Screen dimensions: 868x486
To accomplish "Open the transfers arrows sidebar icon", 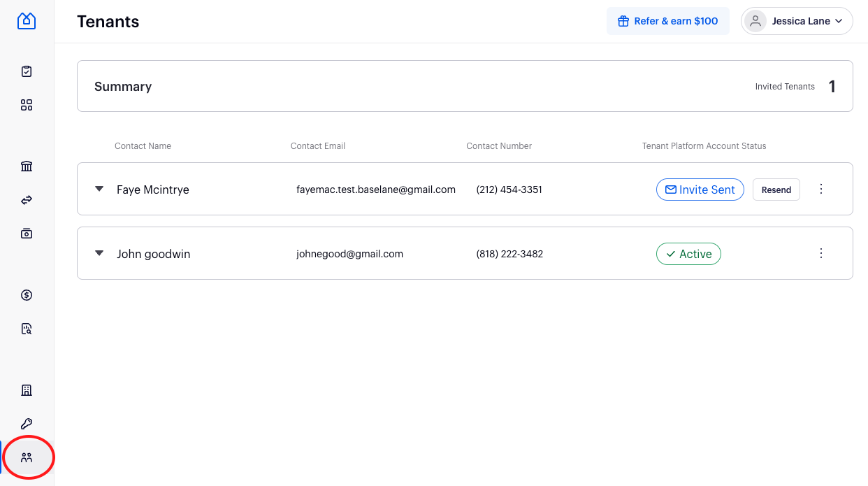I will coord(27,200).
